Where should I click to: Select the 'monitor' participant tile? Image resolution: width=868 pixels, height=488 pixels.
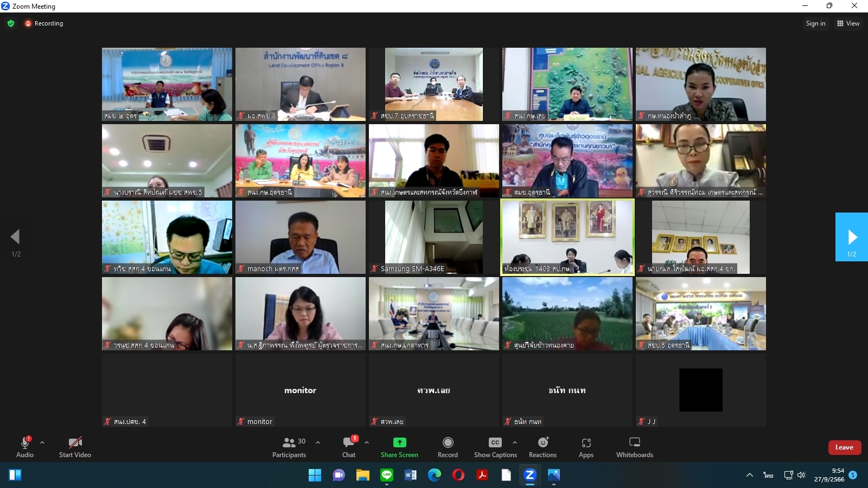pos(301,390)
